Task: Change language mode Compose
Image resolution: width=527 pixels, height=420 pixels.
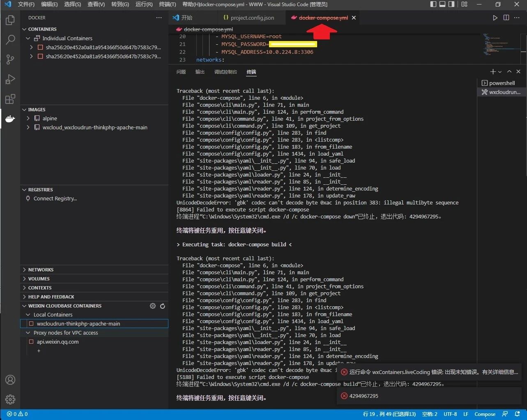Action: click(485, 414)
